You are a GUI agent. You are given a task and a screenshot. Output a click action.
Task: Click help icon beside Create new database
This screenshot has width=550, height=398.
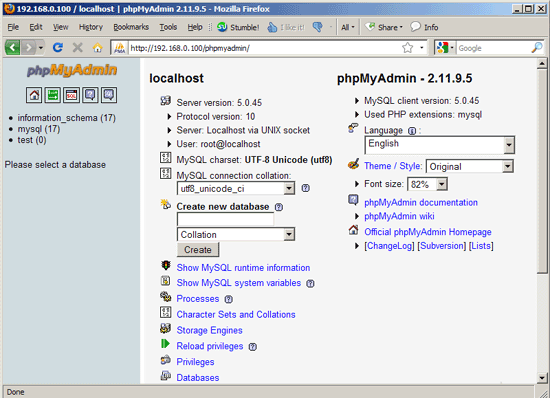pos(279,207)
